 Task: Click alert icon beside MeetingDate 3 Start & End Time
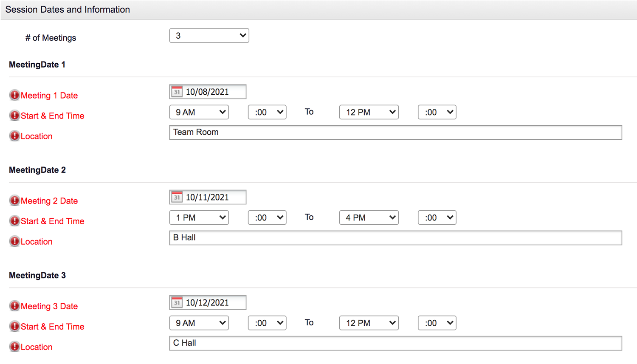coord(14,326)
